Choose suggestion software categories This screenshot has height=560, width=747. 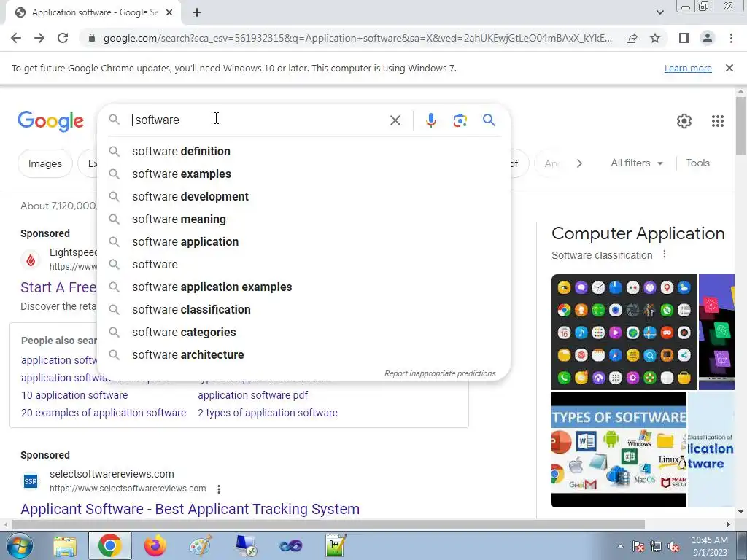303,332
